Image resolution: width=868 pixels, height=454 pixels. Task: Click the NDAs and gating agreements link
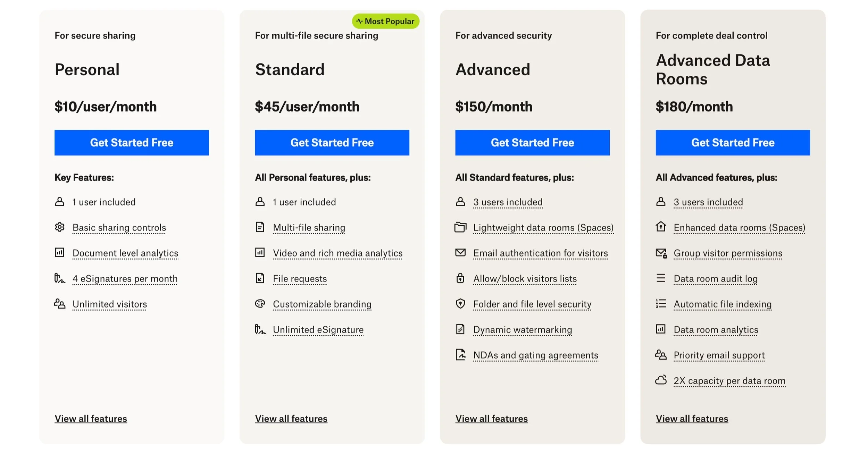[x=536, y=355]
